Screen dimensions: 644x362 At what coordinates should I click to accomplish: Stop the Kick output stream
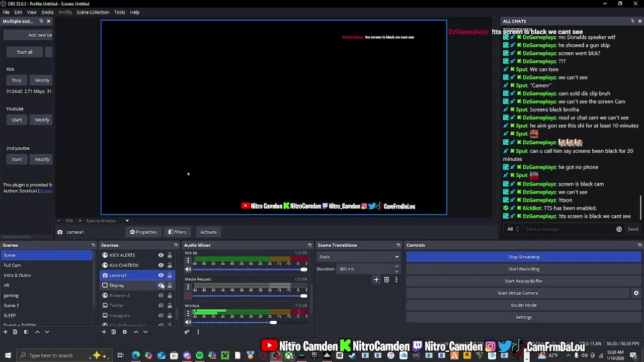[17, 80]
